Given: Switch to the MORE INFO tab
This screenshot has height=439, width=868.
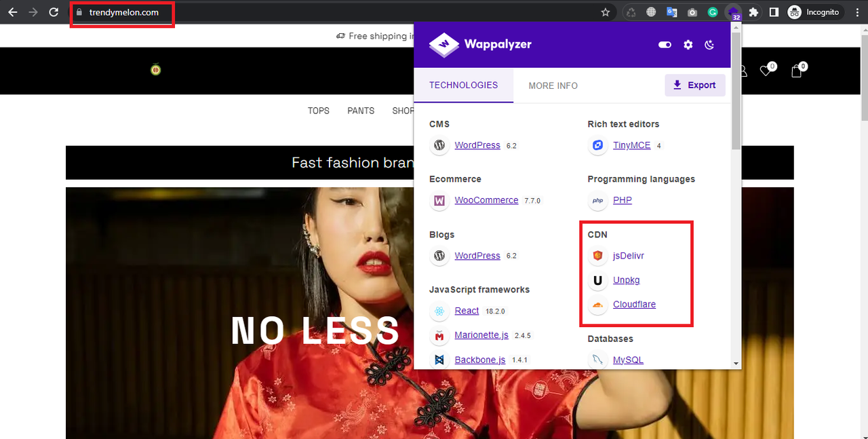Looking at the screenshot, I should (x=553, y=85).
